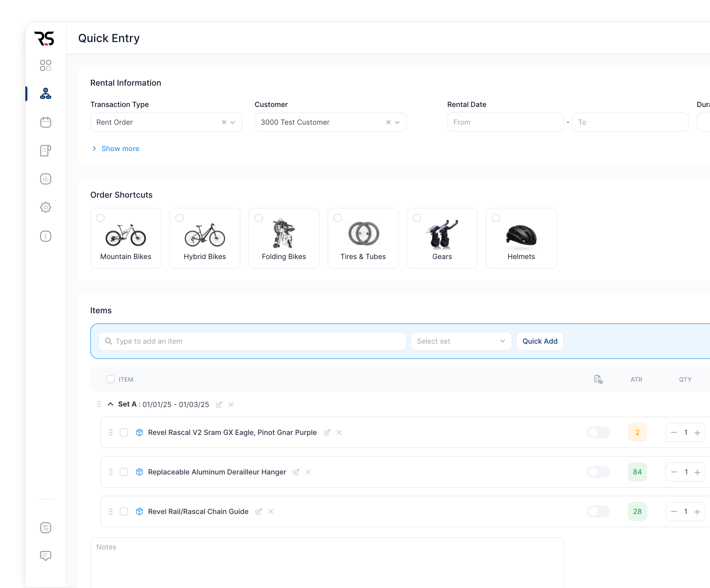The width and height of the screenshot is (710, 588).
Task: Increase quantity of Revel Rascal V2
Action: pos(697,432)
